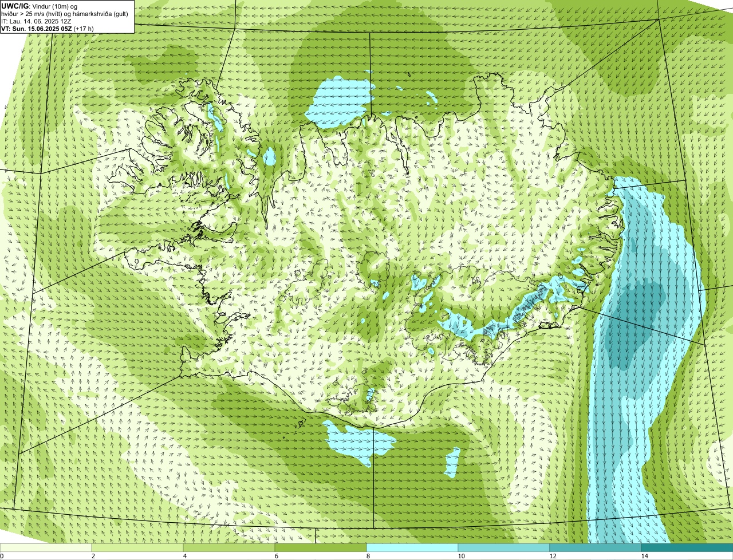Click the title text 'UWC/IG: Vindur (10m) og'
Image resolution: width=733 pixels, height=560 pixels.
40,6
